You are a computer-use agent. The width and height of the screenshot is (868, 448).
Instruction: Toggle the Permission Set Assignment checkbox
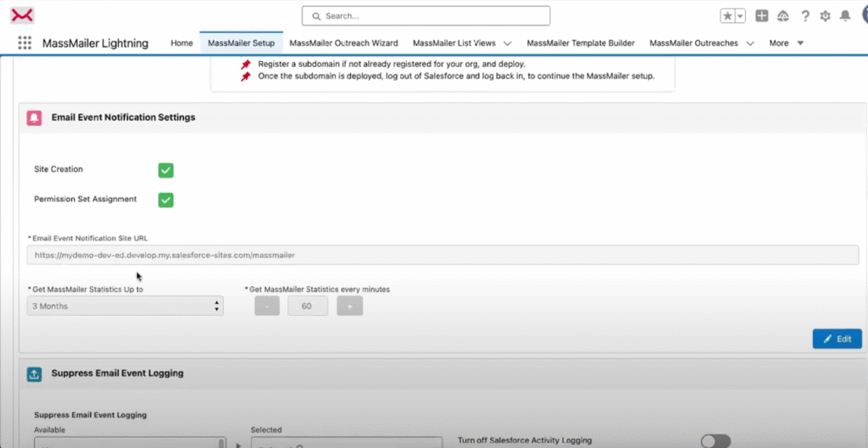(166, 200)
